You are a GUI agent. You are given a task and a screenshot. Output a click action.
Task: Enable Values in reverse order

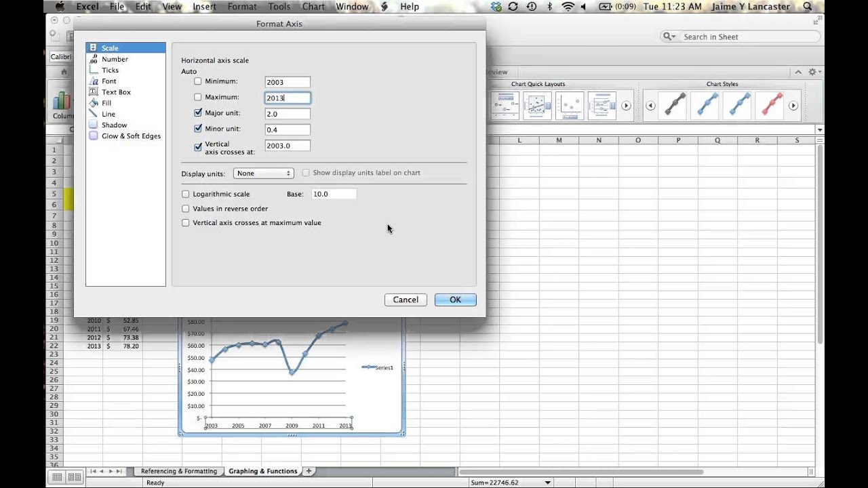point(186,209)
